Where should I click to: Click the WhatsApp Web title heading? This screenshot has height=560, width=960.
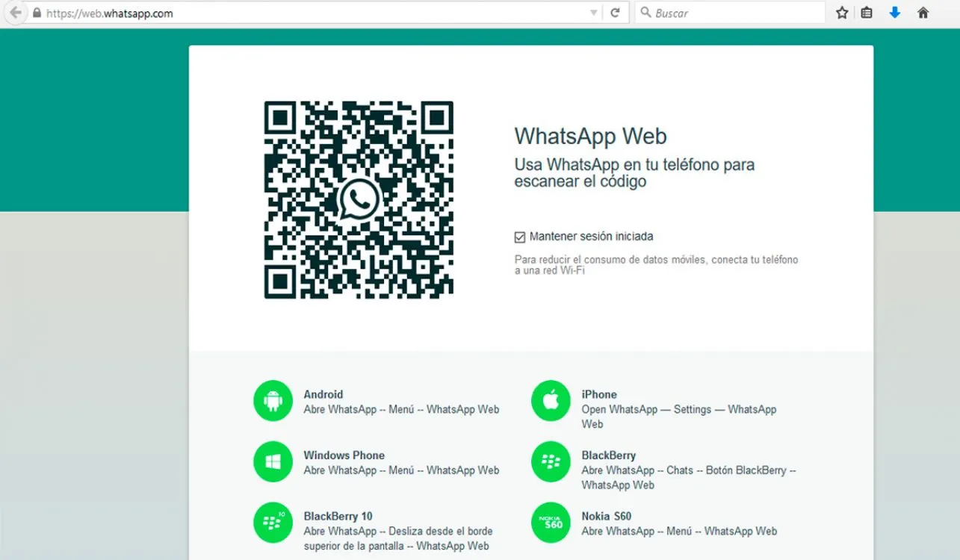(x=590, y=136)
